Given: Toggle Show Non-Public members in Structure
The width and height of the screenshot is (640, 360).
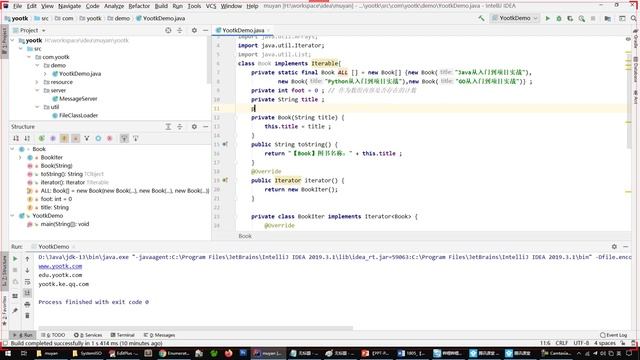Looking at the screenshot, I should [x=76, y=139].
